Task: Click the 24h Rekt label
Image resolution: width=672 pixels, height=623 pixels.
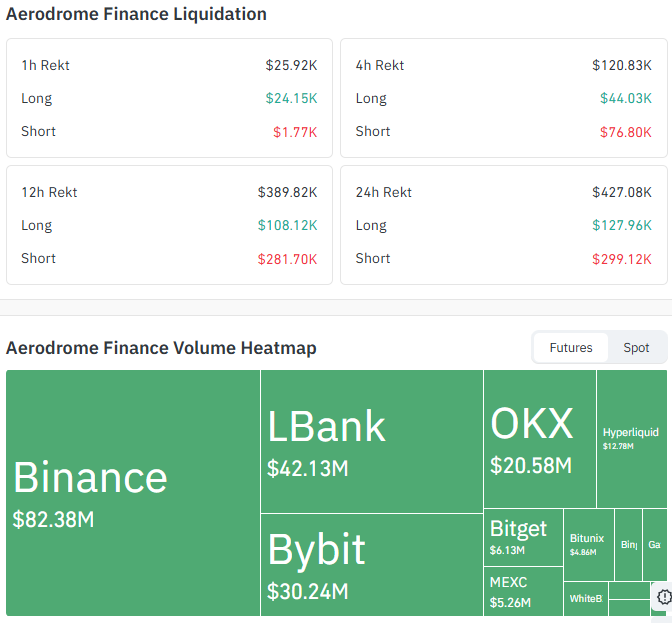Action: point(384,192)
